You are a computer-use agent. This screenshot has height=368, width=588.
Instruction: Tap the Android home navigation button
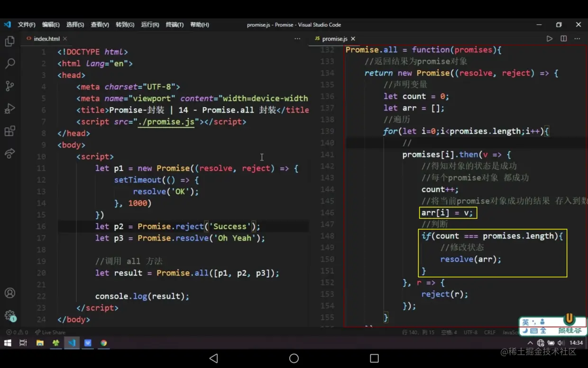[x=294, y=358]
